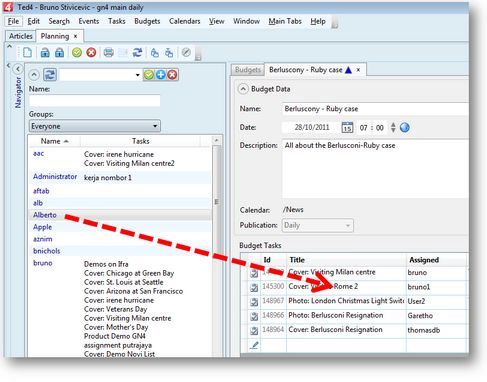Switch to the Articles tab
This screenshot has width=487, height=382.
[21, 36]
